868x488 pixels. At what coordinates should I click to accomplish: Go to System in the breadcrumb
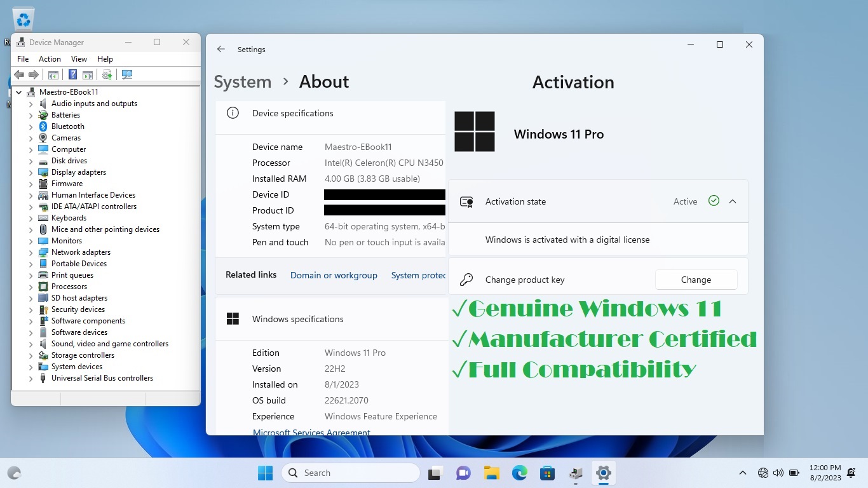[242, 82]
